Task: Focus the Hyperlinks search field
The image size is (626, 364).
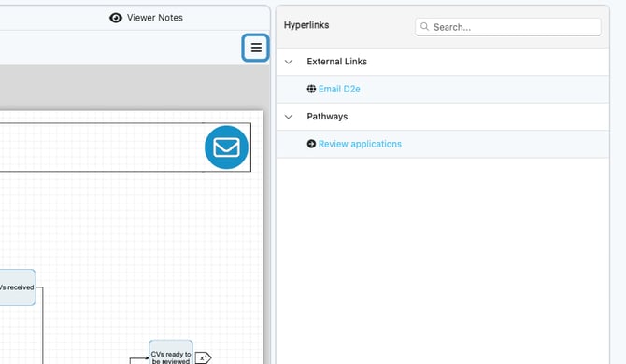Action: [x=508, y=27]
